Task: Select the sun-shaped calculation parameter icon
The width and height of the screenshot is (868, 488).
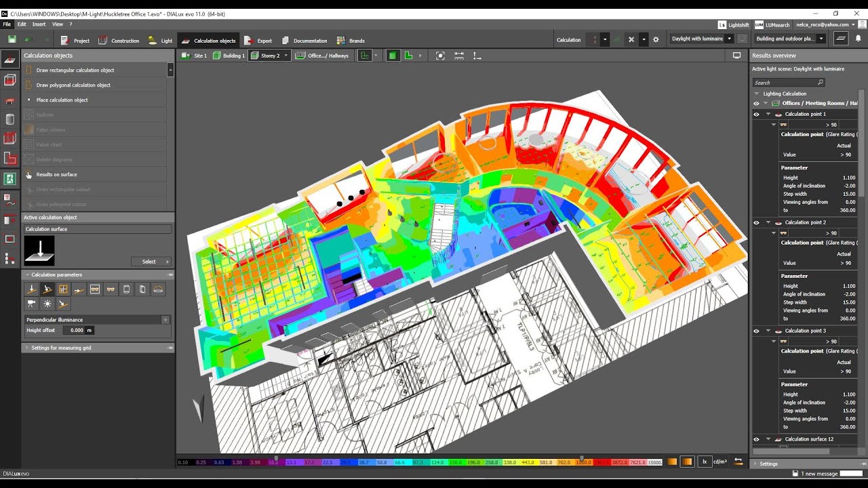Action: (47, 304)
